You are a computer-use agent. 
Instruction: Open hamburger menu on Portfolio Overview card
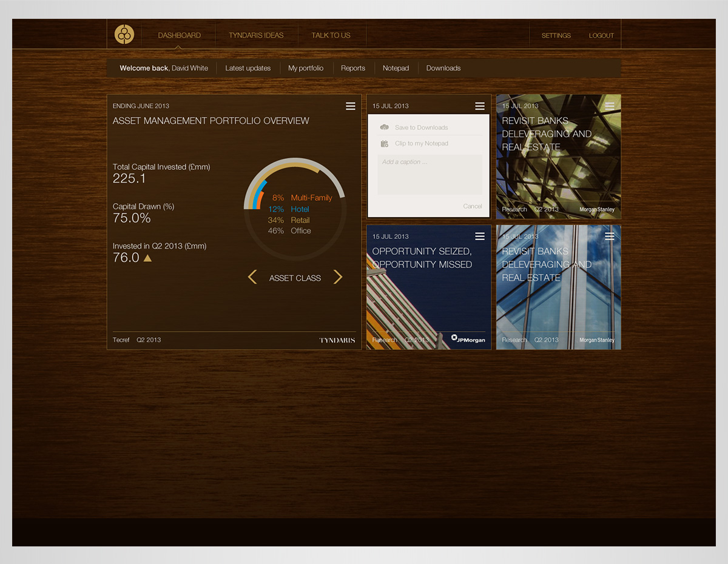point(350,106)
